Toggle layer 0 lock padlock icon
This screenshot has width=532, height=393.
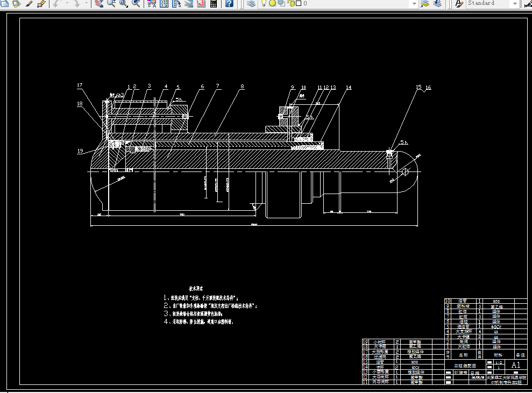pos(291,3)
